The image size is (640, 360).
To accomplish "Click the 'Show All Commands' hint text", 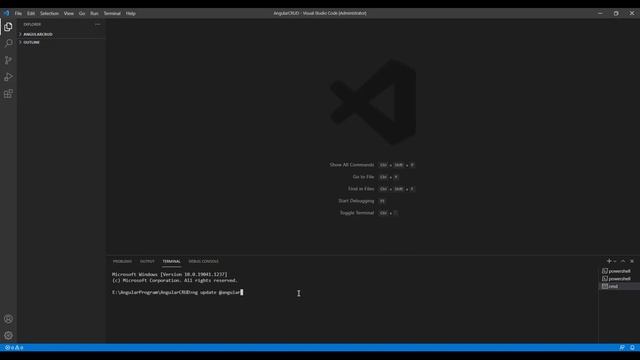I will [352, 165].
